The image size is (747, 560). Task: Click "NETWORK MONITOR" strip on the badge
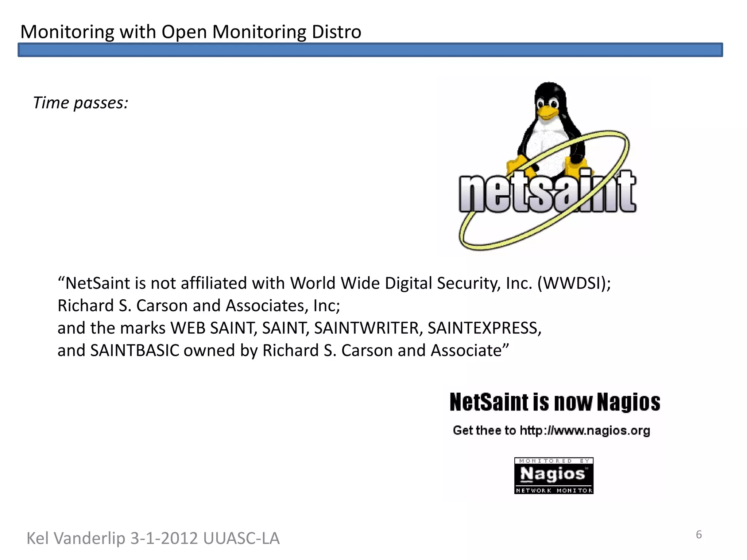tap(554, 491)
